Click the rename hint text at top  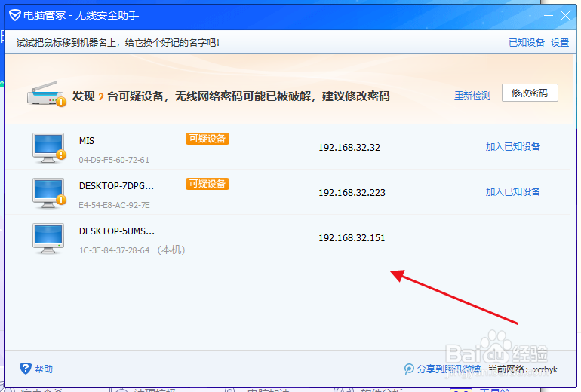118,42
